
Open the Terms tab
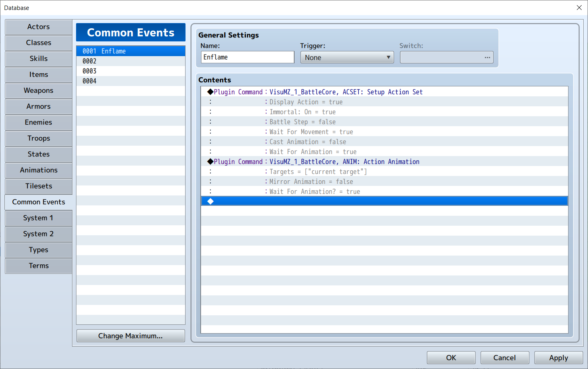(39, 266)
